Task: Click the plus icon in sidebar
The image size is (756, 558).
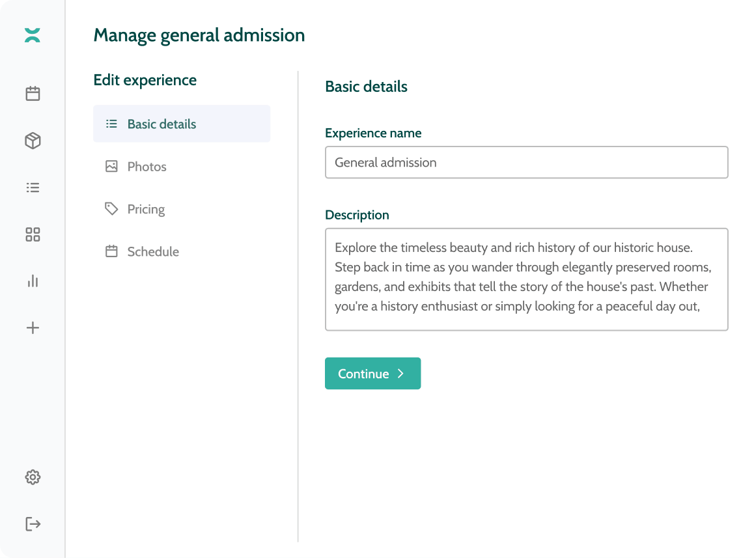Action: pos(33,328)
